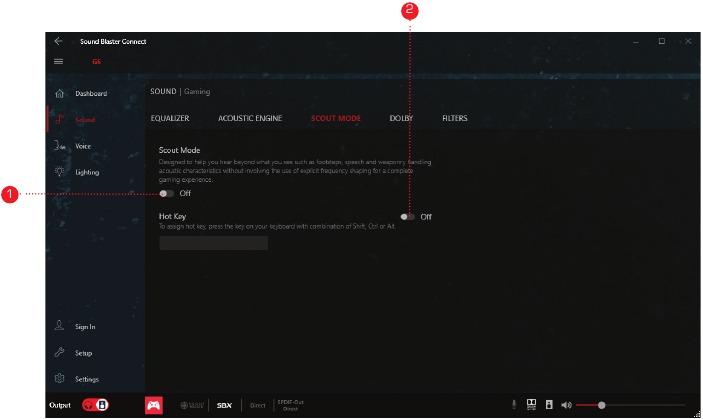The height and width of the screenshot is (419, 703).
Task: Click SPDIF-Out Direct option
Action: [291, 405]
